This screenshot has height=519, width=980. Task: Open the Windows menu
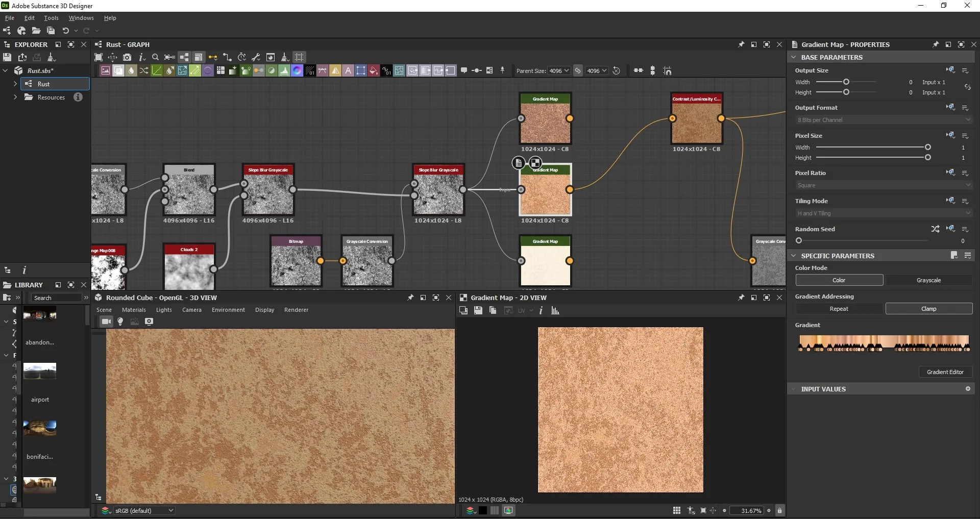pyautogui.click(x=81, y=18)
